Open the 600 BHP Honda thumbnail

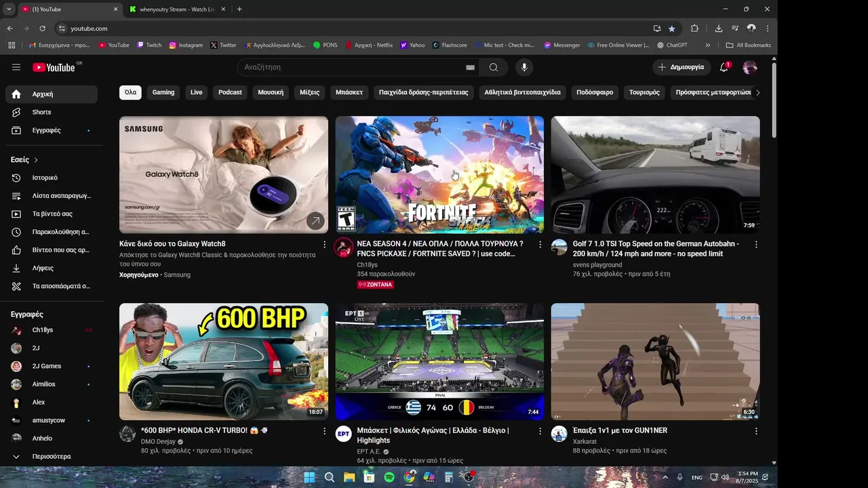point(224,362)
